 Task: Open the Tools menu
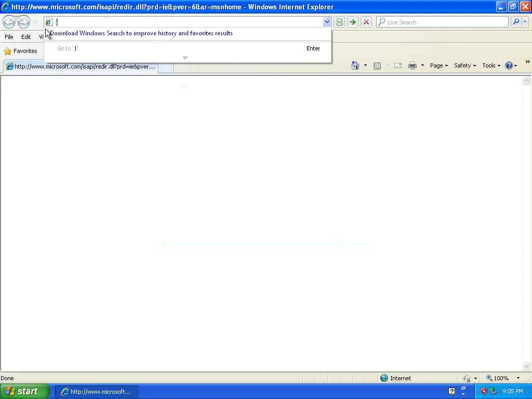pos(491,65)
